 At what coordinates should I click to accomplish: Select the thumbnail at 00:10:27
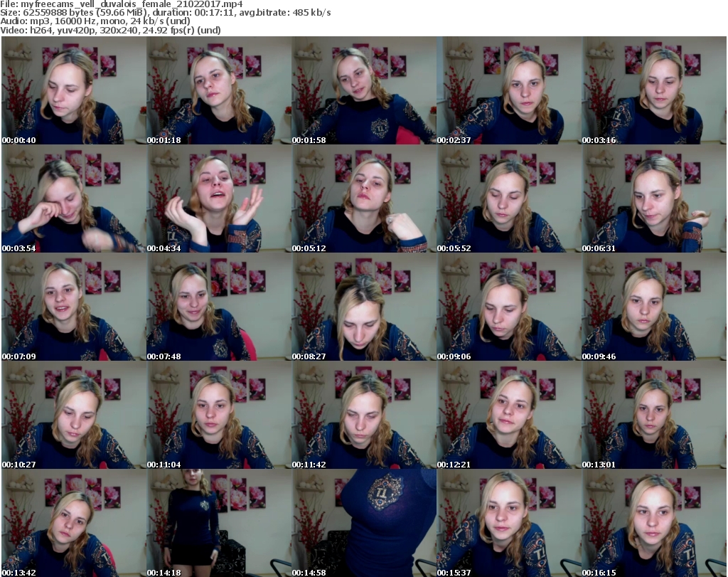pyautogui.click(x=74, y=415)
